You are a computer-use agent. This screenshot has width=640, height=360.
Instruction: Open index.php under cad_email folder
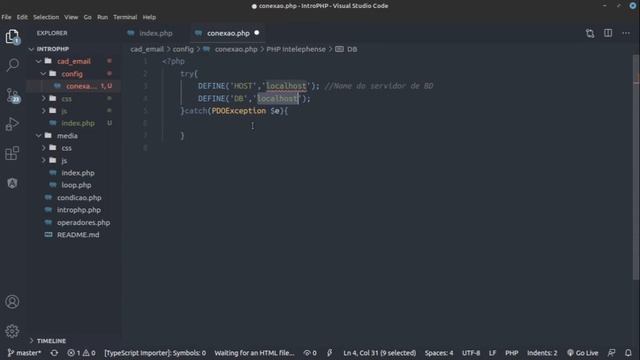[x=78, y=123]
